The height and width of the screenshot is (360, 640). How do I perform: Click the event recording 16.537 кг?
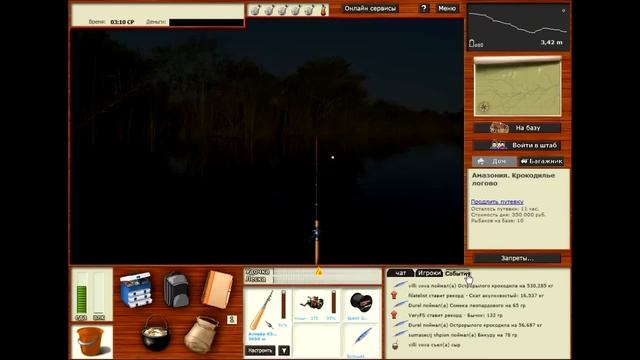tap(467, 296)
